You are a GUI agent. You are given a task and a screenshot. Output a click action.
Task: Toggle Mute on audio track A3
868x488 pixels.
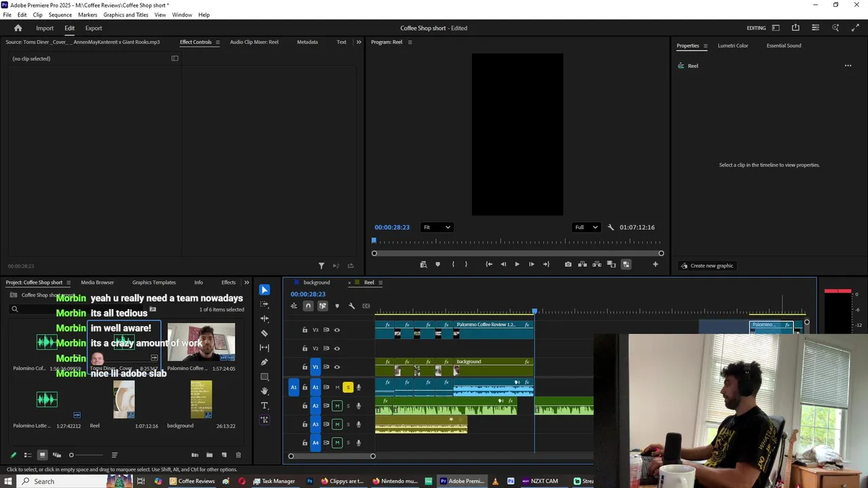[x=337, y=424]
